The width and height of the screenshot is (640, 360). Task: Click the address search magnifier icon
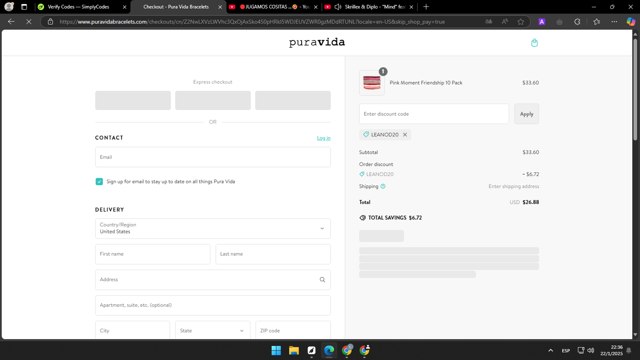tap(322, 280)
